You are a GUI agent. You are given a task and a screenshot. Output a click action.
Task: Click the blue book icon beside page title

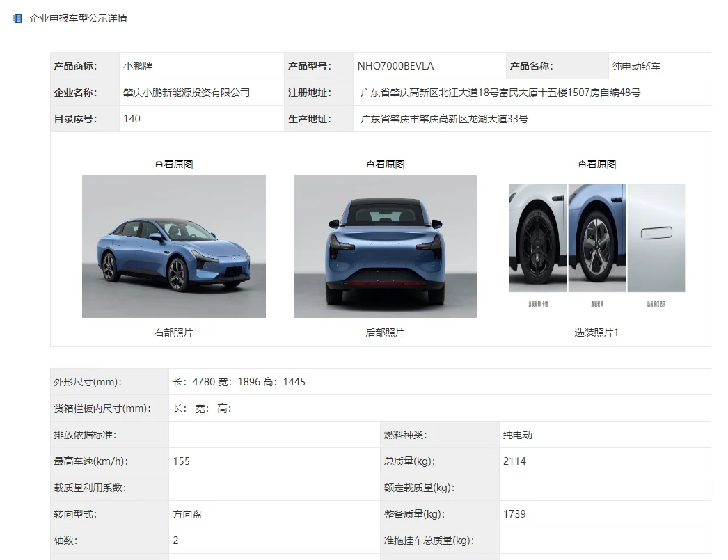point(17,18)
